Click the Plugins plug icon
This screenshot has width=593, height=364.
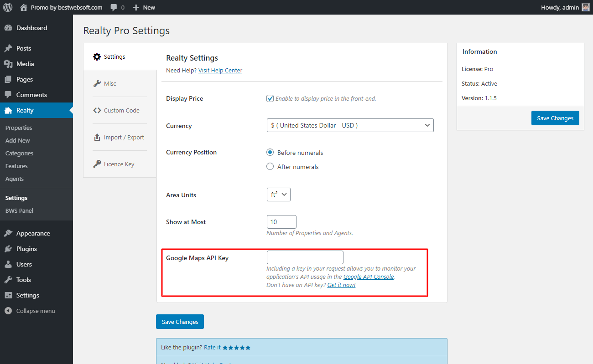[x=8, y=249]
